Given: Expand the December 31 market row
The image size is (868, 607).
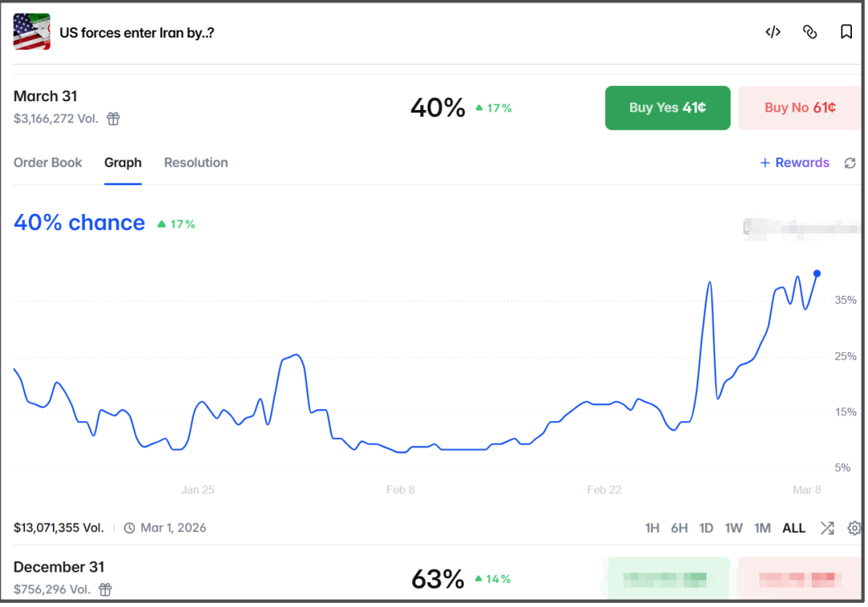Looking at the screenshot, I should click(431, 577).
